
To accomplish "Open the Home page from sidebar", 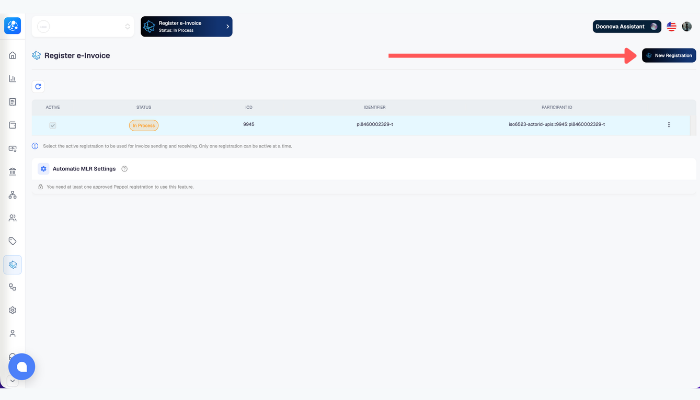I will coord(12,55).
